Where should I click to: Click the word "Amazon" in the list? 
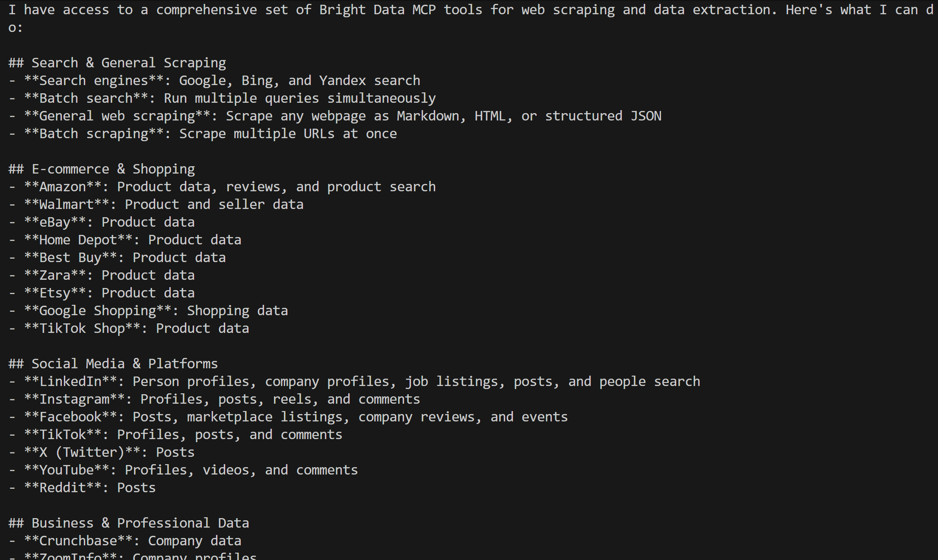point(63,187)
